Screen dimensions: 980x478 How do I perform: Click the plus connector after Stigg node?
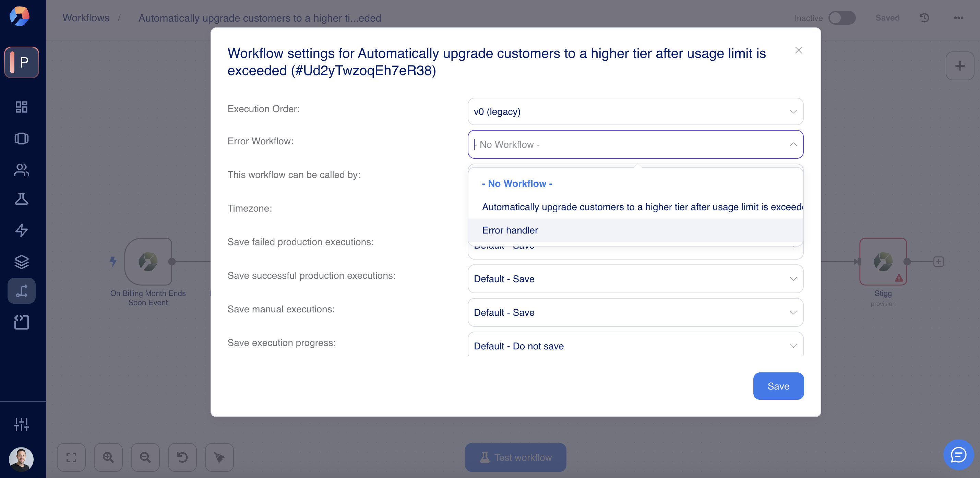(939, 261)
